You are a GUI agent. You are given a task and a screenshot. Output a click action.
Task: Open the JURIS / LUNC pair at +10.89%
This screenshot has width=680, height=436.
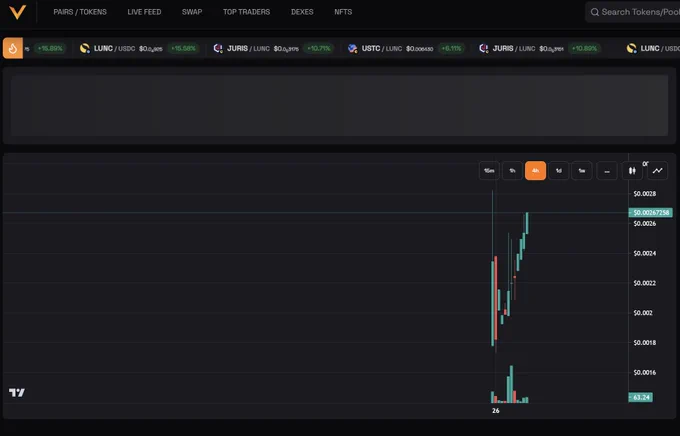[539, 48]
